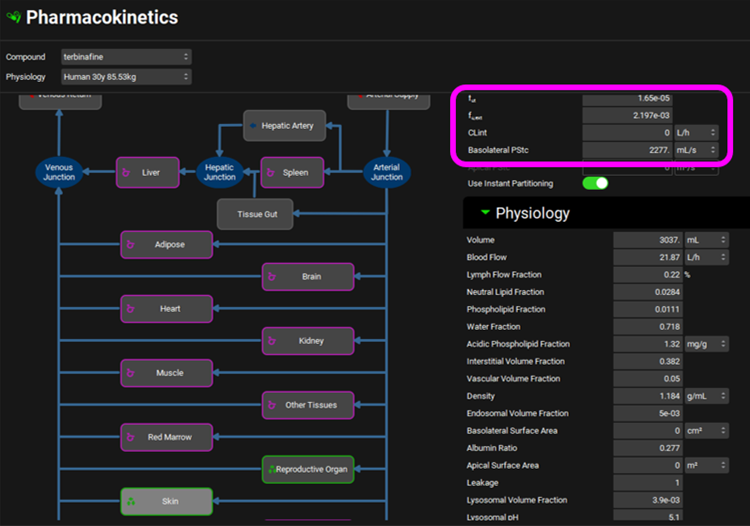Click the green Skin node icon
750x526 pixels.
[x=132, y=501]
